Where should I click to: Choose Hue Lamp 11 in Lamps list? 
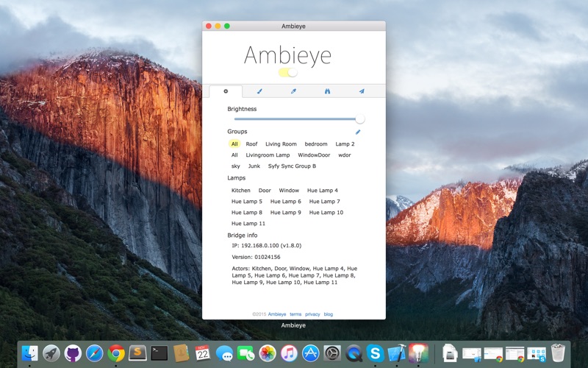click(x=248, y=224)
